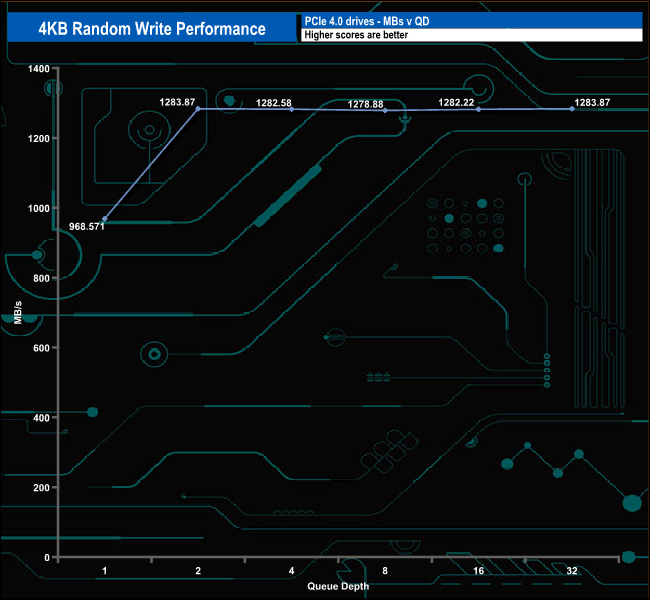Image resolution: width=650 pixels, height=600 pixels.
Task: Click the 600 label on the y-axis
Action: [x=40, y=348]
